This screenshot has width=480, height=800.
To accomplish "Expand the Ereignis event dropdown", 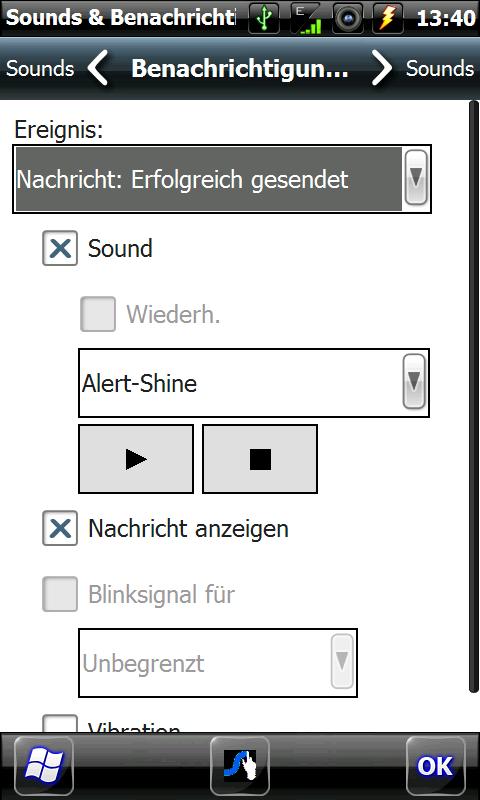I will [222, 179].
